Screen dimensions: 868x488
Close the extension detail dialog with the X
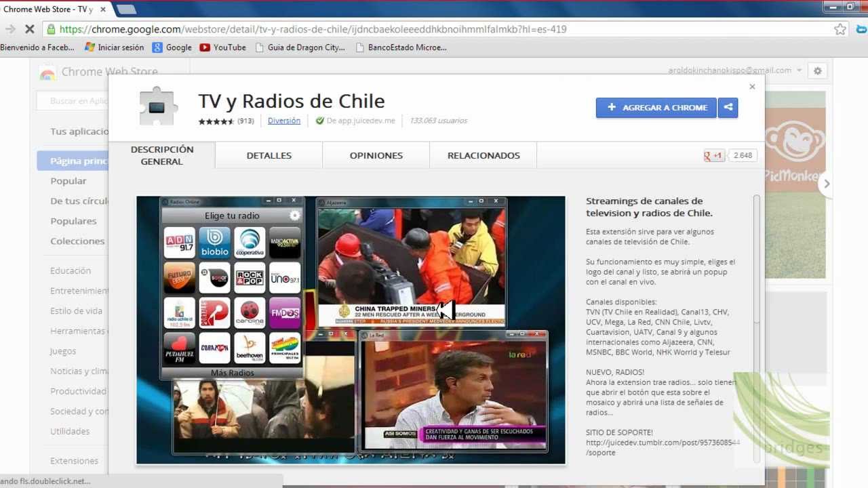(x=752, y=87)
